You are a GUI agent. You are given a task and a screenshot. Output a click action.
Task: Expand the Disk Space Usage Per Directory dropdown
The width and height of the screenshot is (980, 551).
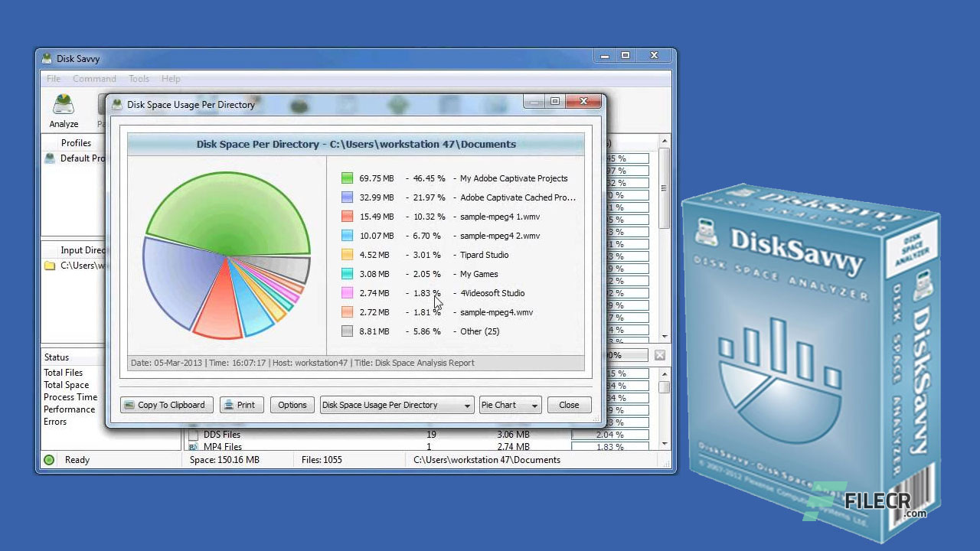tap(397, 405)
